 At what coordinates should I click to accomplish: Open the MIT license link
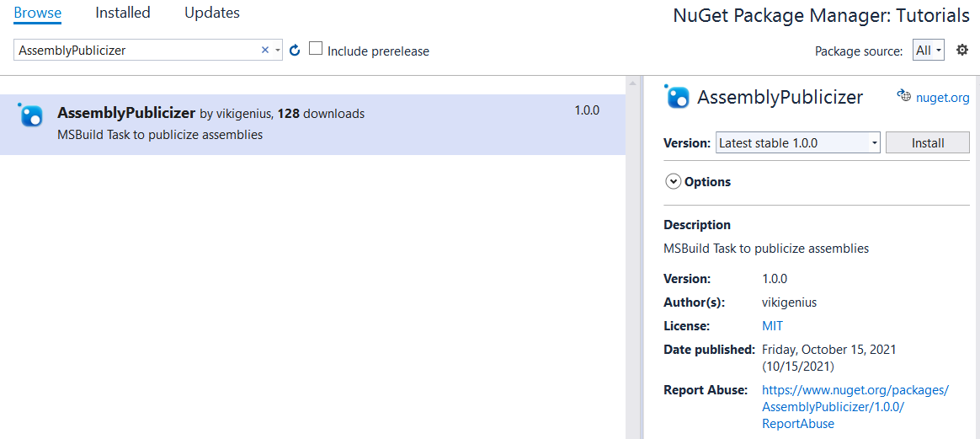(773, 326)
